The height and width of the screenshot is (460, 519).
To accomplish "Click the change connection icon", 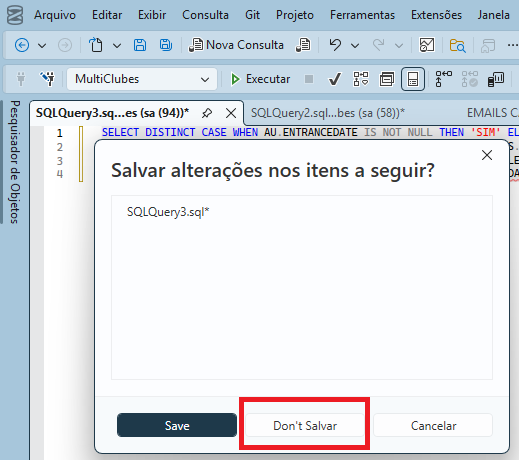I will pos(47,79).
